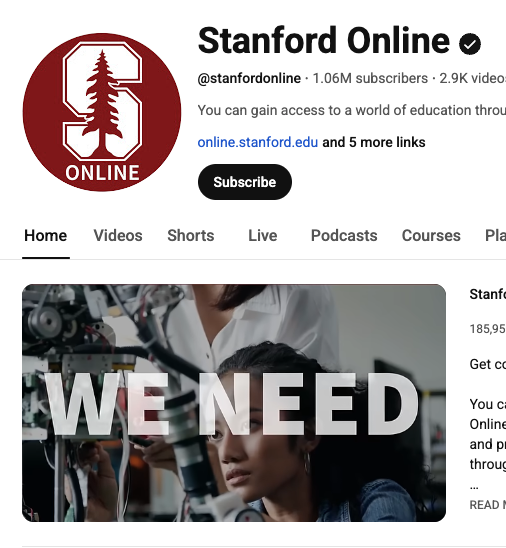Open the Shorts tab
This screenshot has width=506, height=548.
click(x=190, y=236)
